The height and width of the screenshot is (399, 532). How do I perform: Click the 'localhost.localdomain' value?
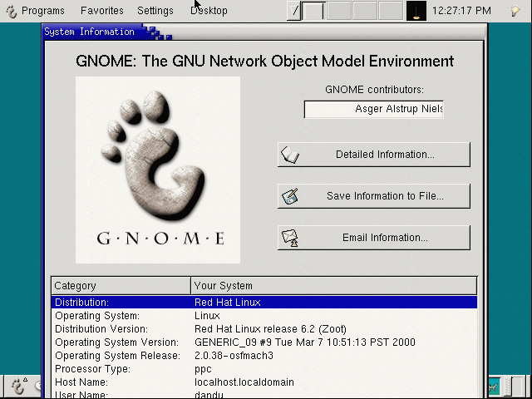[244, 382]
